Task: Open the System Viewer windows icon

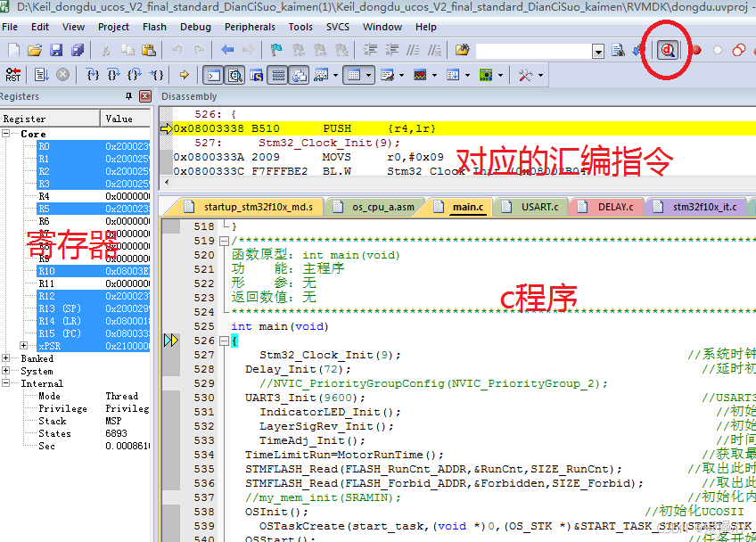Action: click(x=486, y=75)
